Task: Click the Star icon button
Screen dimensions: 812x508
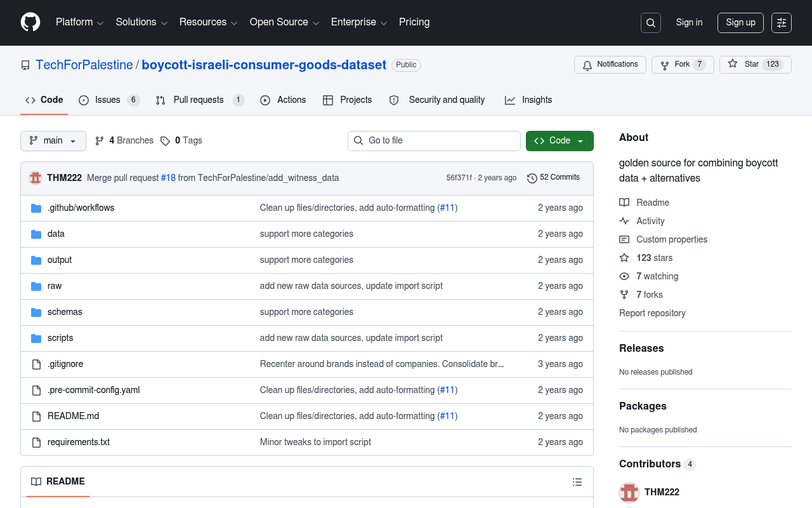Action: point(756,65)
